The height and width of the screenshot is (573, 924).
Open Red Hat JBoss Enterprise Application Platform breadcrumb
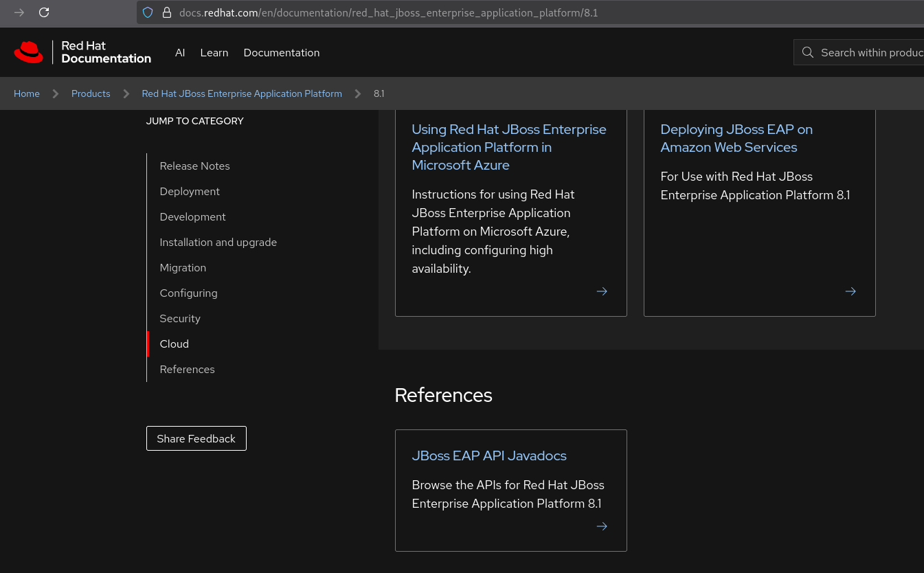click(242, 93)
